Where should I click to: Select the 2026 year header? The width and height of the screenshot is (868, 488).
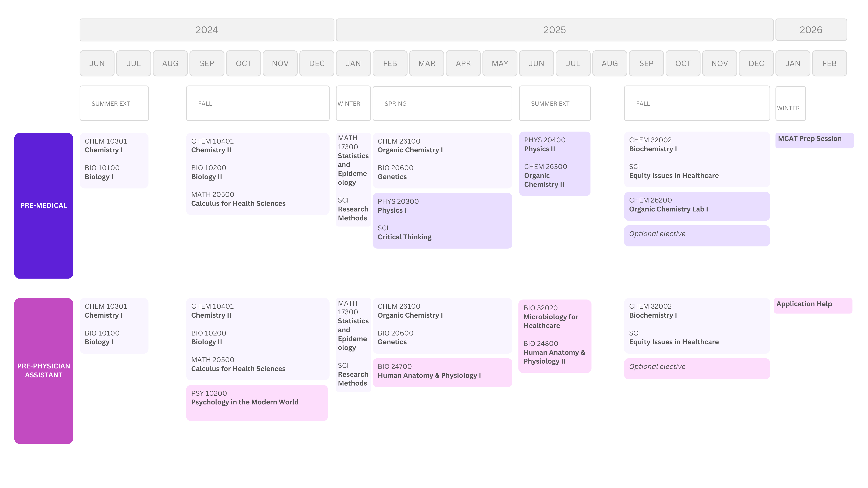811,30
